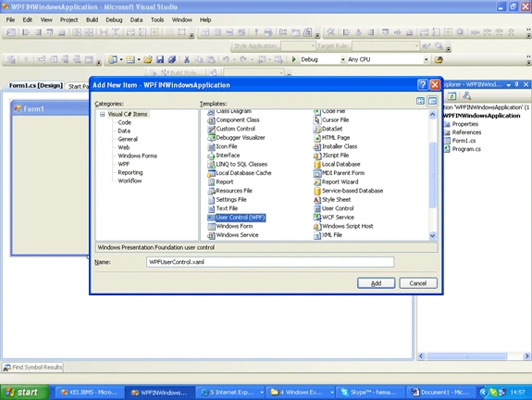The image size is (532, 400).
Task: Open the Project menu
Action: (x=68, y=20)
